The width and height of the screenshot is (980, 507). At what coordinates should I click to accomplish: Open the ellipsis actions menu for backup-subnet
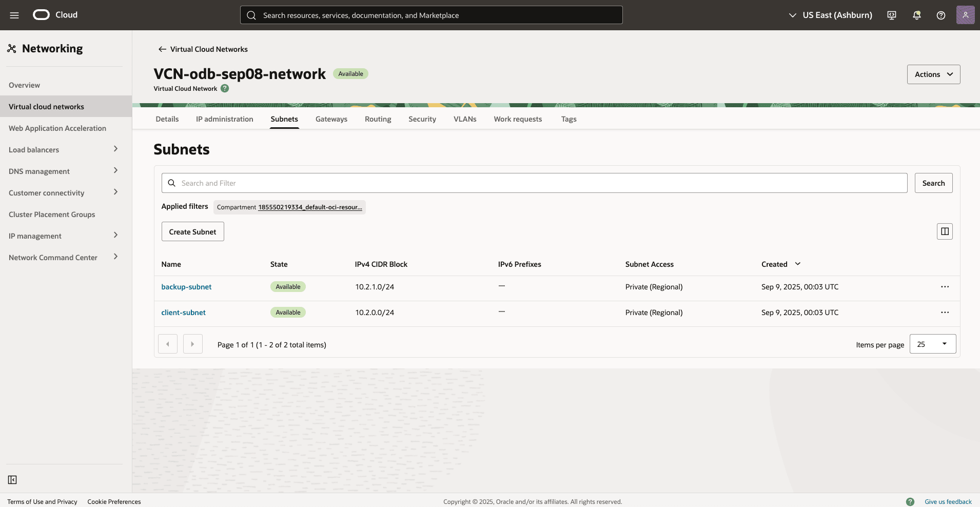945,286
